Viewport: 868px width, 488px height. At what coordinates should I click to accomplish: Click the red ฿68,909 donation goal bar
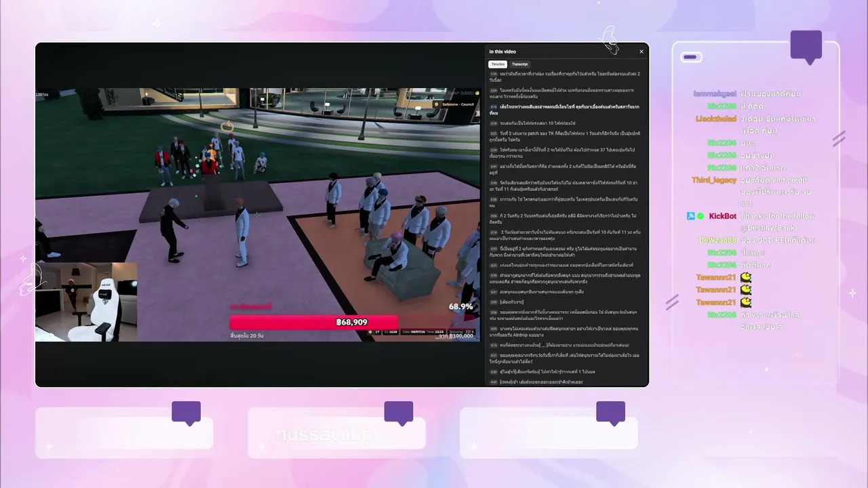pos(314,322)
